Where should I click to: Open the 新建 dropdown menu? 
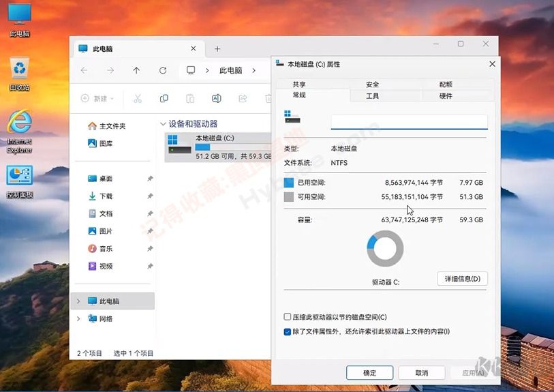[x=97, y=98]
